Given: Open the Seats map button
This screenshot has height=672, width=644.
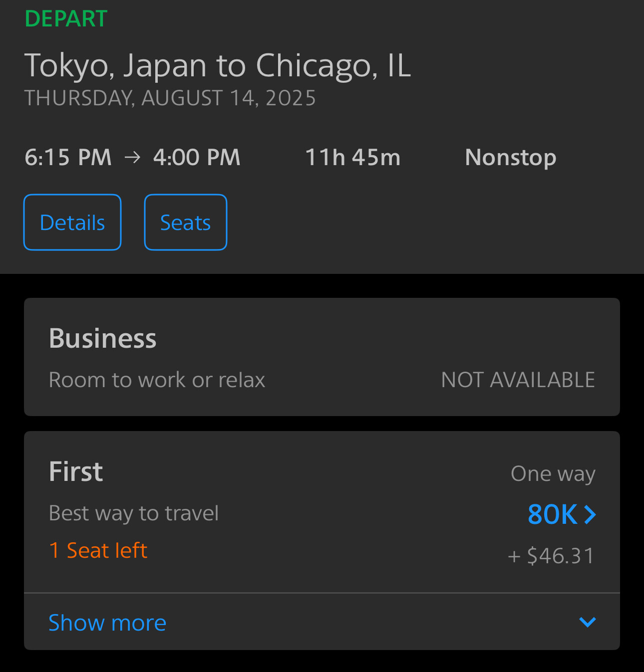Looking at the screenshot, I should [x=185, y=223].
